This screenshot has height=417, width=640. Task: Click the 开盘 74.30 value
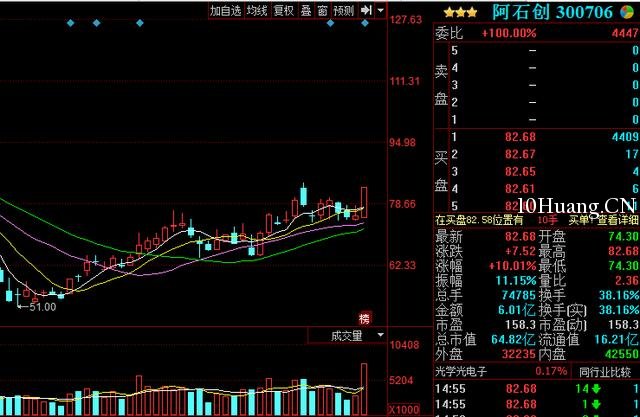click(x=623, y=237)
